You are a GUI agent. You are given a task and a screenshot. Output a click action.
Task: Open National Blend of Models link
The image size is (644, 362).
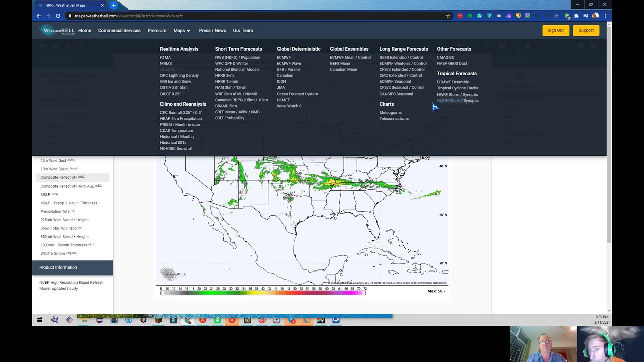pyautogui.click(x=237, y=69)
